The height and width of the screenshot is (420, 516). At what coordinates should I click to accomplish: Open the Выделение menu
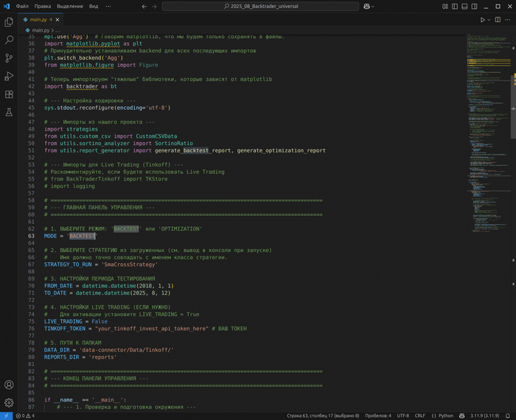(70, 6)
